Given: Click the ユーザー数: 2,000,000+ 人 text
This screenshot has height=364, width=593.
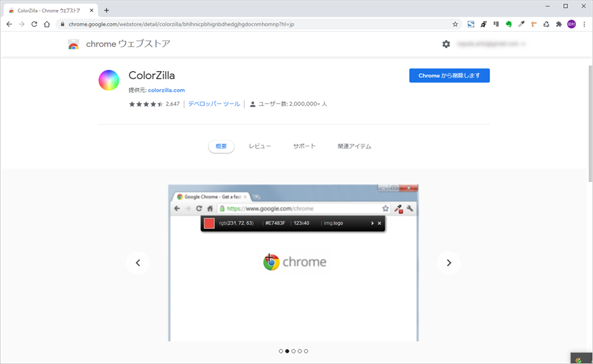Looking at the screenshot, I should click(x=293, y=104).
